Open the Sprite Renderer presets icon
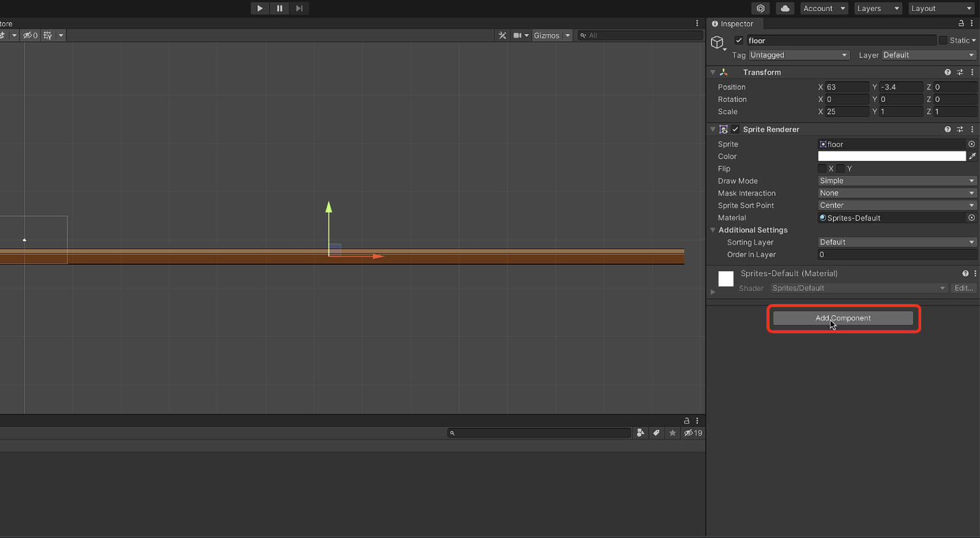 (960, 129)
